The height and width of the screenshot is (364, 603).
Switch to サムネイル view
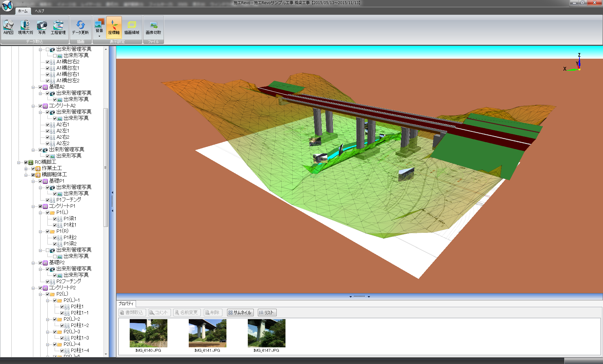pos(240,313)
